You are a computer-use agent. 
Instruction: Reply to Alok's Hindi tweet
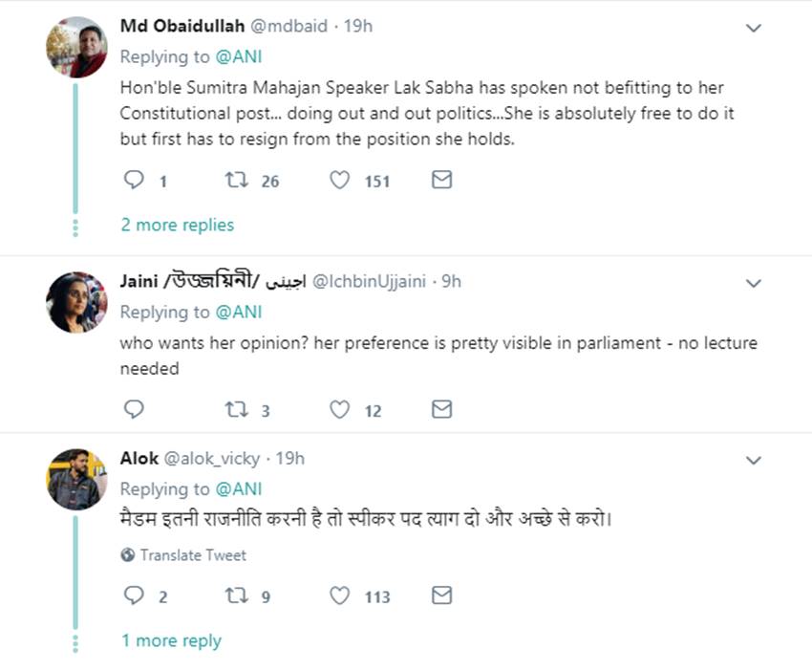(x=135, y=595)
